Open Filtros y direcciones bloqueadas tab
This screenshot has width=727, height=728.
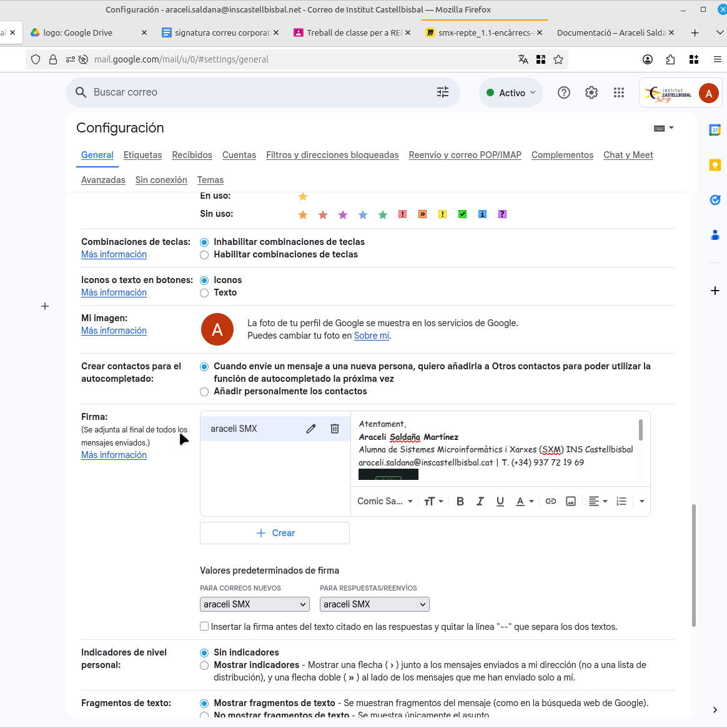click(332, 155)
